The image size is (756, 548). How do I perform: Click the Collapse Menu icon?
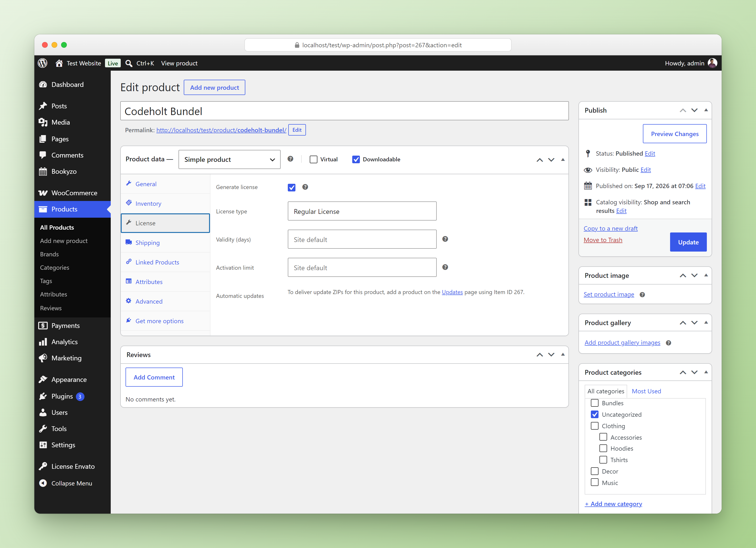[x=43, y=483]
